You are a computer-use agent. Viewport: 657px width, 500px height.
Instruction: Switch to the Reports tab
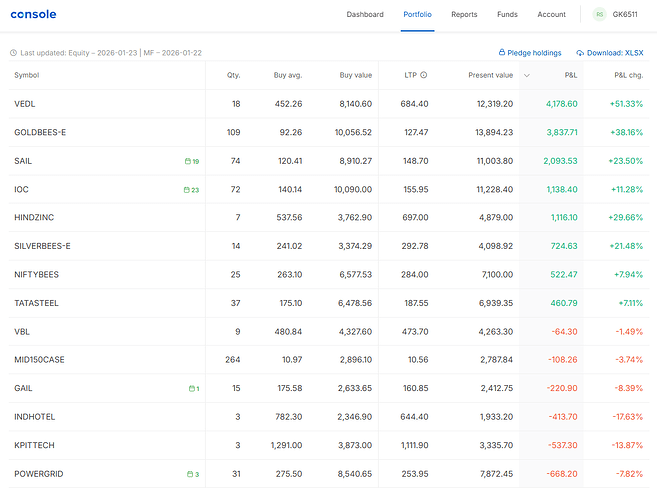tap(464, 15)
